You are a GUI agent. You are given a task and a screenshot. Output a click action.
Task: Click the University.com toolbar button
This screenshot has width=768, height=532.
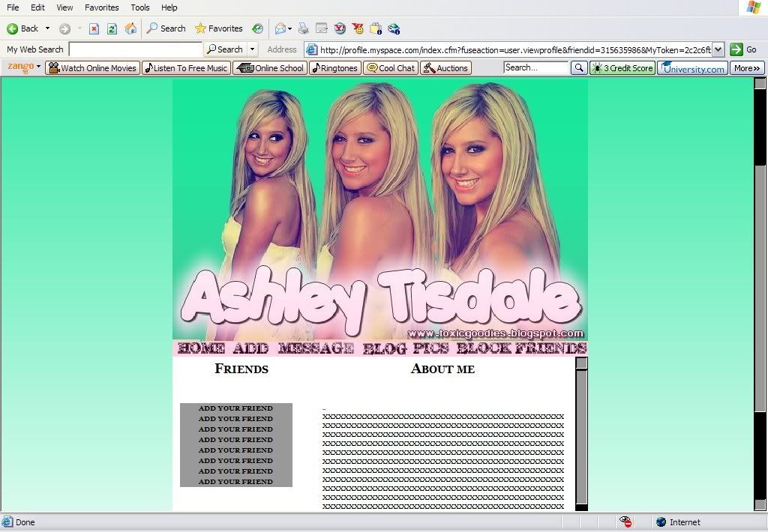[x=692, y=68]
